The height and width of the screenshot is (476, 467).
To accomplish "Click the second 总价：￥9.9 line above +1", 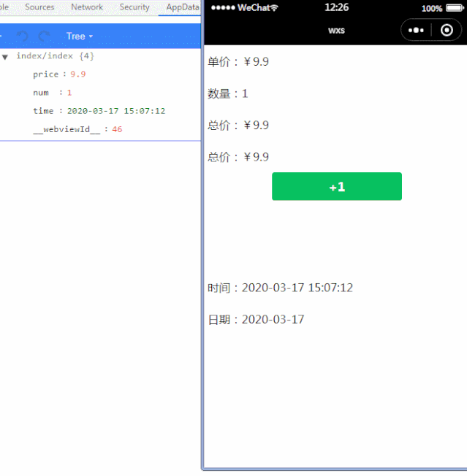I will point(238,157).
